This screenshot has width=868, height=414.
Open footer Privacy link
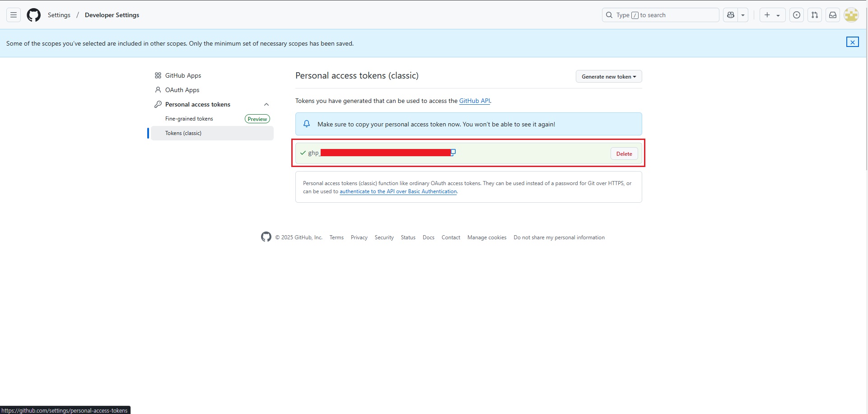point(359,237)
